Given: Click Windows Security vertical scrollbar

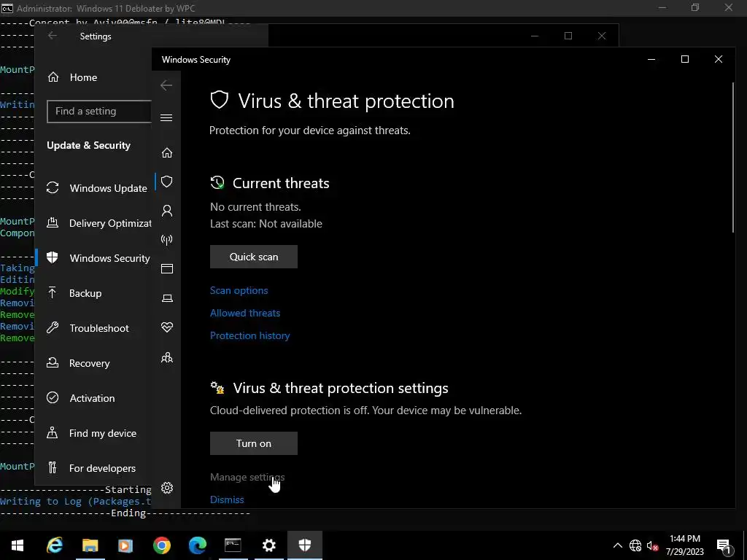Looking at the screenshot, I should point(732,157).
